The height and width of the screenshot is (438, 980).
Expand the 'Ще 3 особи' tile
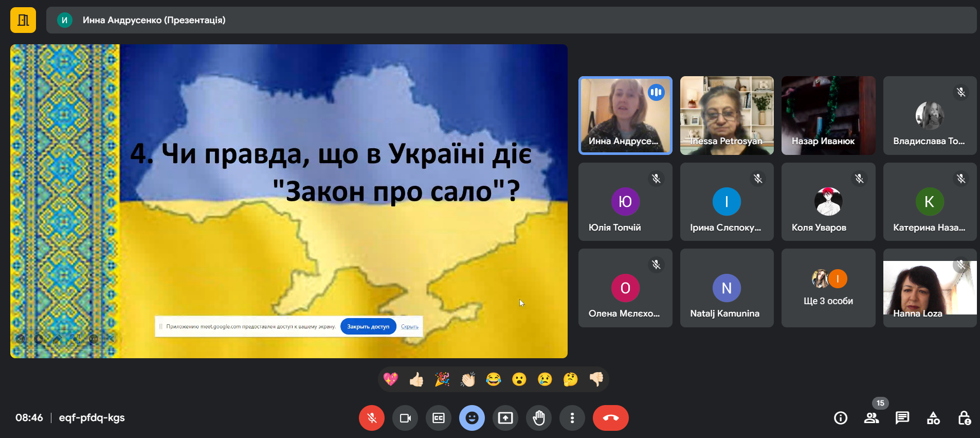(x=828, y=288)
